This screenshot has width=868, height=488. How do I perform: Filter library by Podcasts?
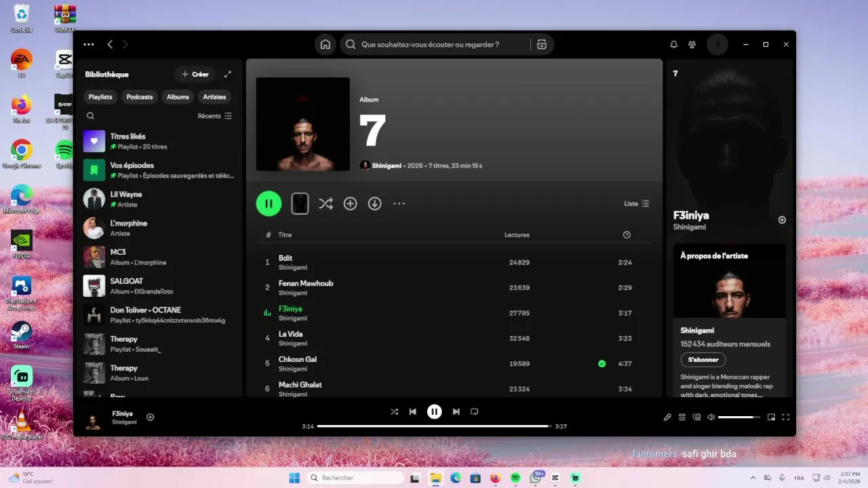(140, 97)
